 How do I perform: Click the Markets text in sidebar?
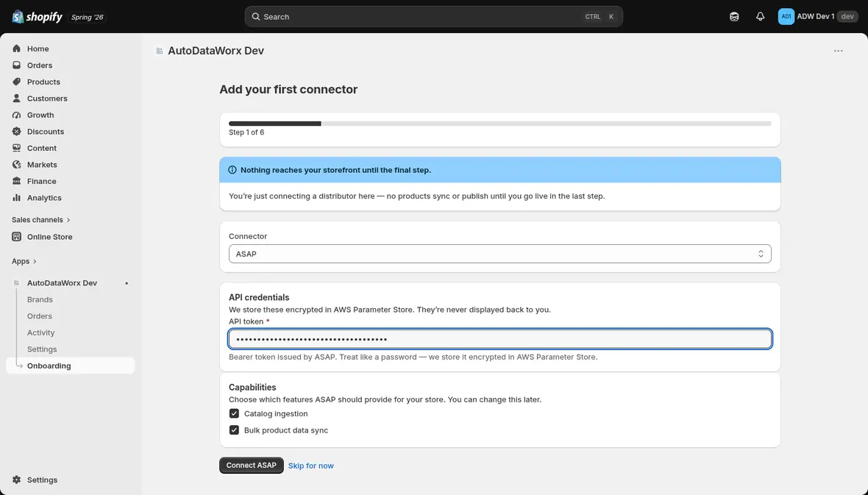(42, 165)
